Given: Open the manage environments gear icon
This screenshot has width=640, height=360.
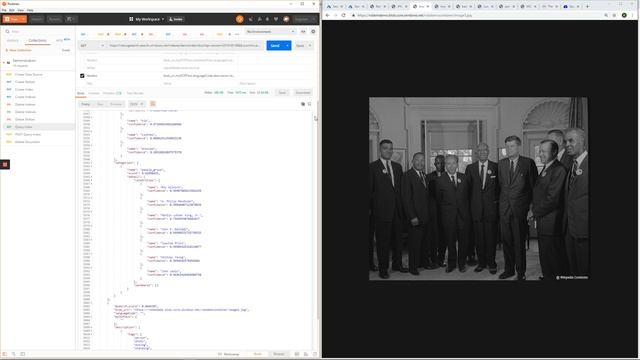Looking at the screenshot, I should point(313,31).
